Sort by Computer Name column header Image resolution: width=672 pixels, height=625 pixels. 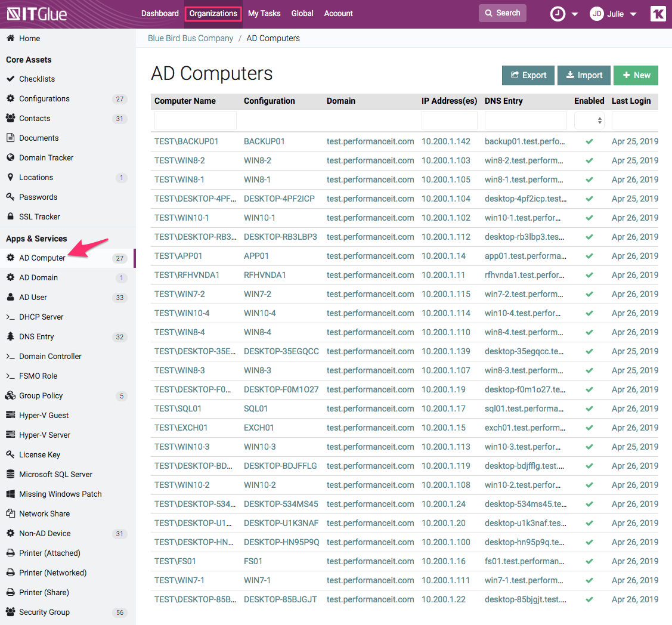[185, 101]
